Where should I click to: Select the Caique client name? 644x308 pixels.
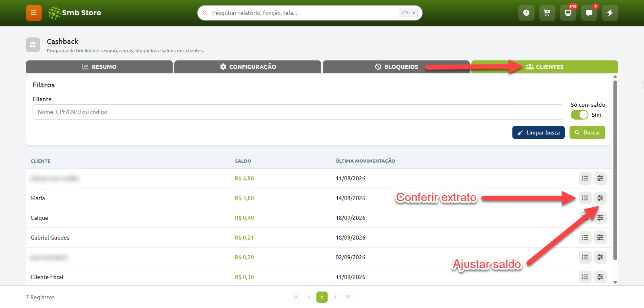point(39,218)
